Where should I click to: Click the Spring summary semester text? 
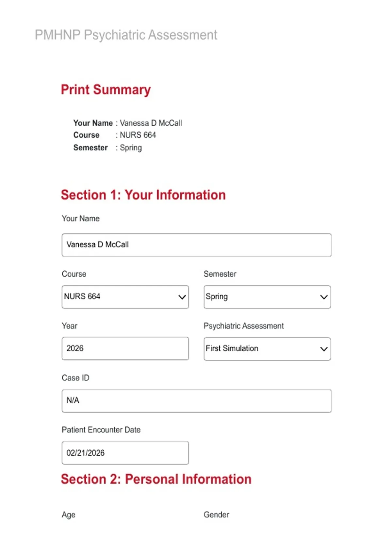tap(131, 148)
